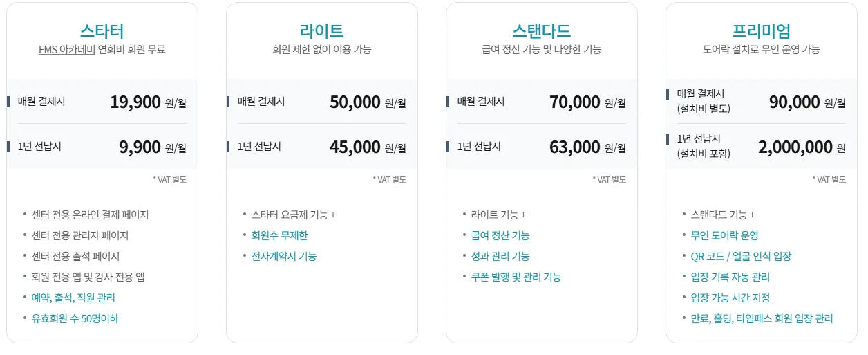This screenshot has width=868, height=355.
Task: Click the 급여 정산 기능 feature item
Action: 500,235
